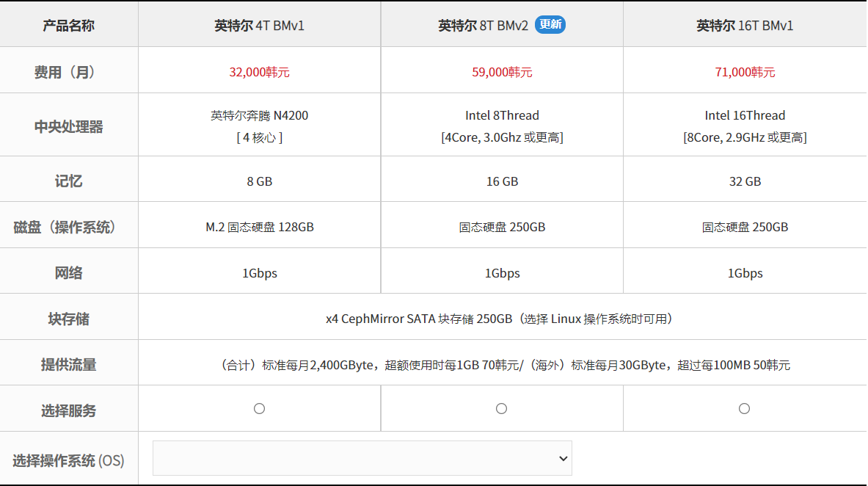Click the 提供流量 traffic details text
Viewport: 868px width, 486px height.
click(x=503, y=365)
